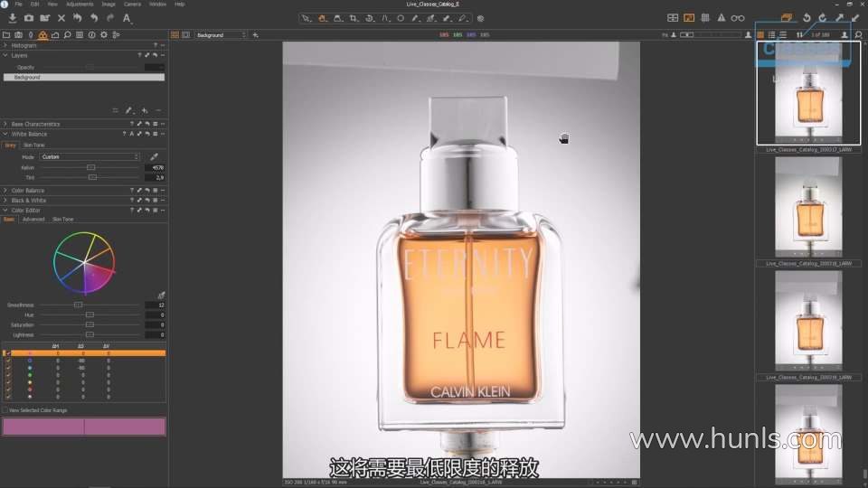
Task: Click the browser search magnifier icon
Action: [x=859, y=35]
